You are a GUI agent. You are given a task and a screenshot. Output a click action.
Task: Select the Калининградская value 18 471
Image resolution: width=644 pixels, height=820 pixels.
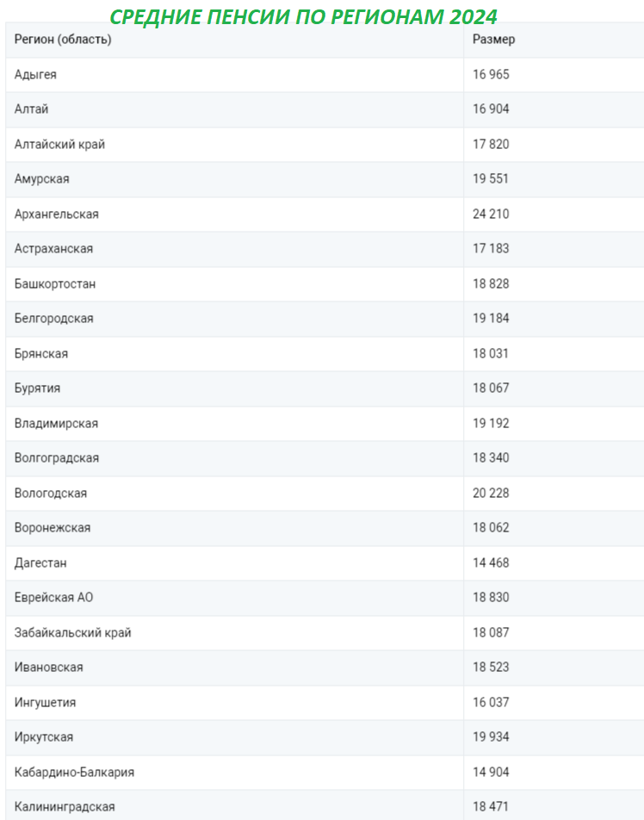pos(491,807)
